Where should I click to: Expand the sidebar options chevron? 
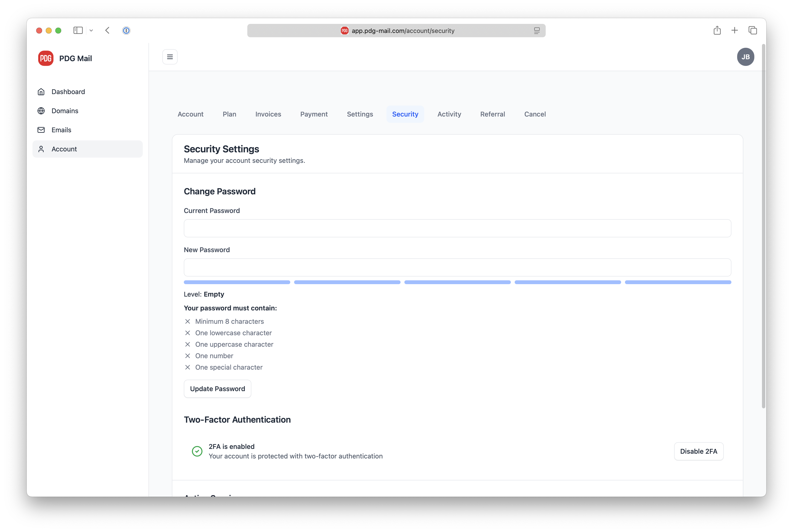tap(91, 30)
